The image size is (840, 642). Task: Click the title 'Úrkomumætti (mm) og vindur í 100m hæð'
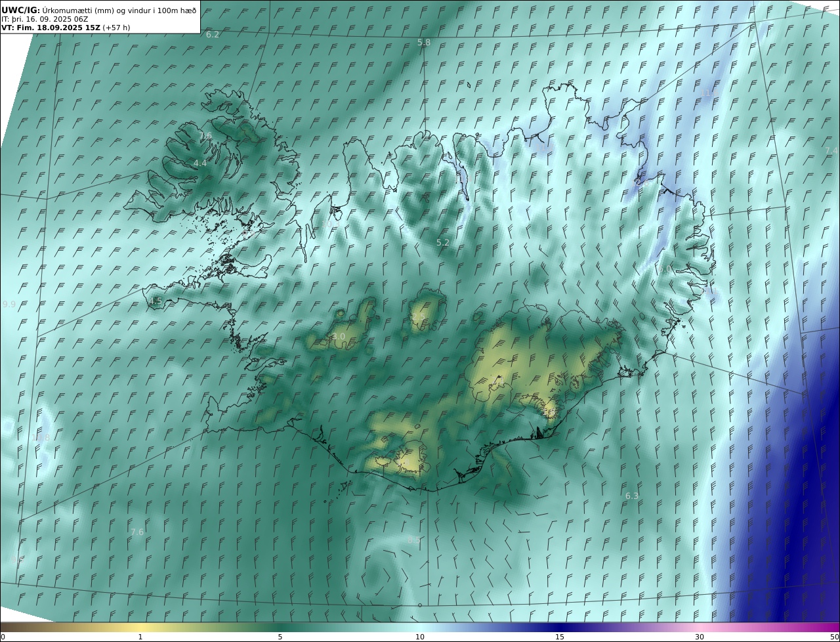coord(119,10)
